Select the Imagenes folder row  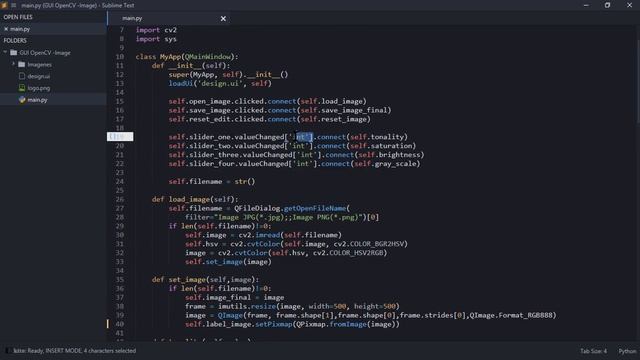(x=53, y=64)
